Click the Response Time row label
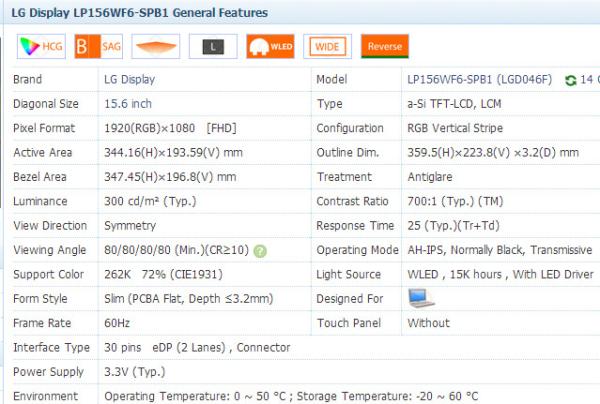The width and height of the screenshot is (600, 404). 355,226
